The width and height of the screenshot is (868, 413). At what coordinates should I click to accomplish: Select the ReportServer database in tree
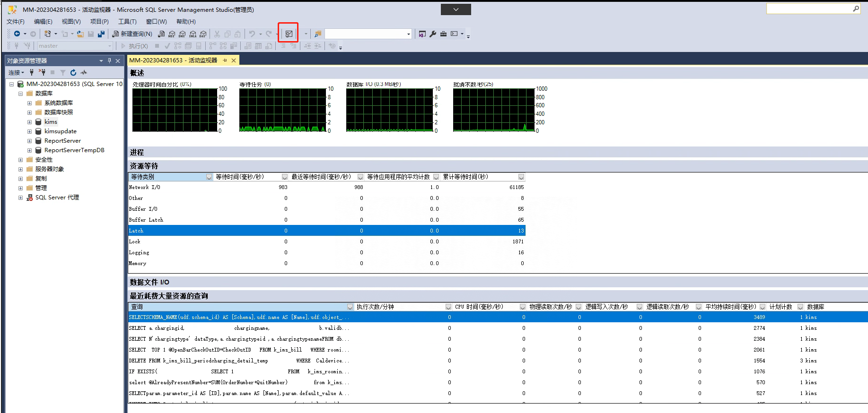[62, 141]
